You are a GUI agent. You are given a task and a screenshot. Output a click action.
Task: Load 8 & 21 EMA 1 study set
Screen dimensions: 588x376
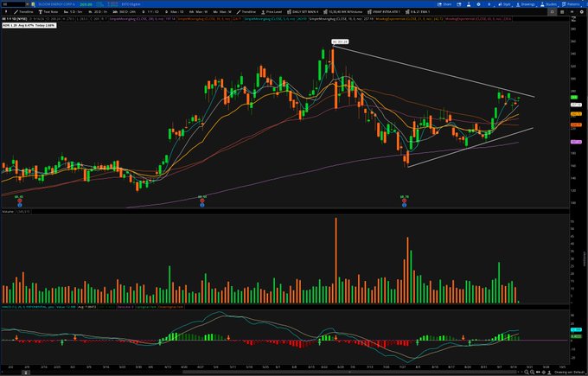tap(417, 11)
